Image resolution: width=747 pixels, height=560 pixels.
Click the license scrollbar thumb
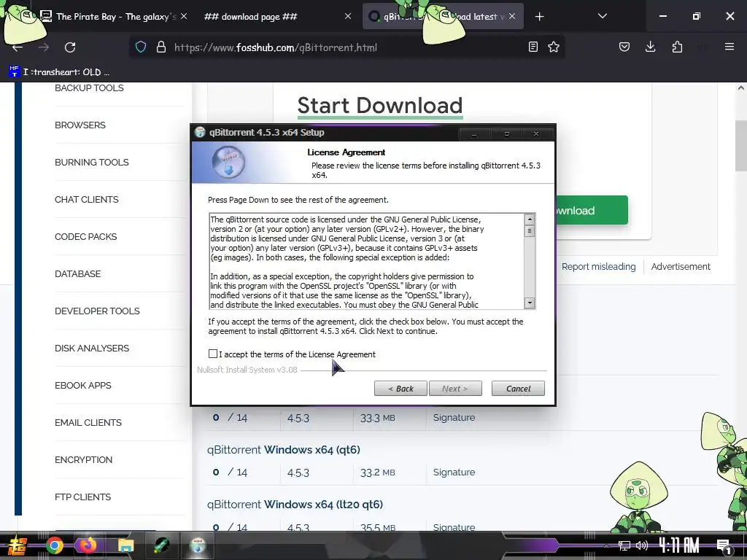coord(530,231)
